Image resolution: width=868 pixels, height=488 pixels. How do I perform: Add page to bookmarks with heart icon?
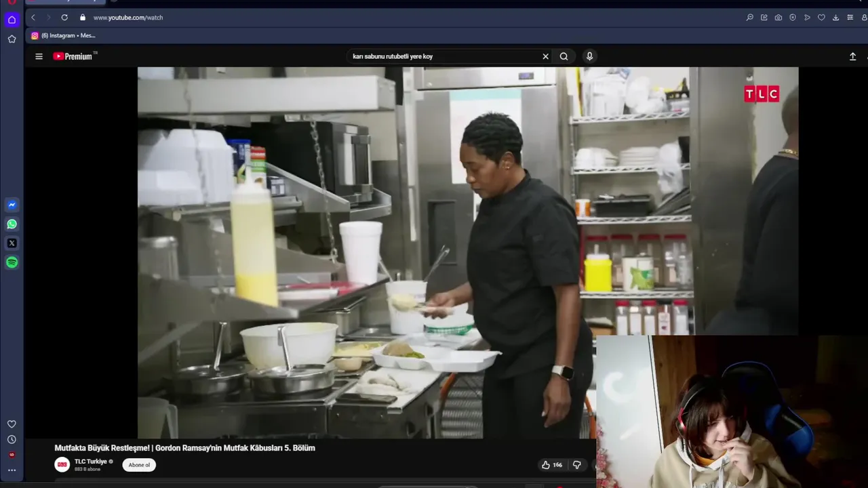821,18
